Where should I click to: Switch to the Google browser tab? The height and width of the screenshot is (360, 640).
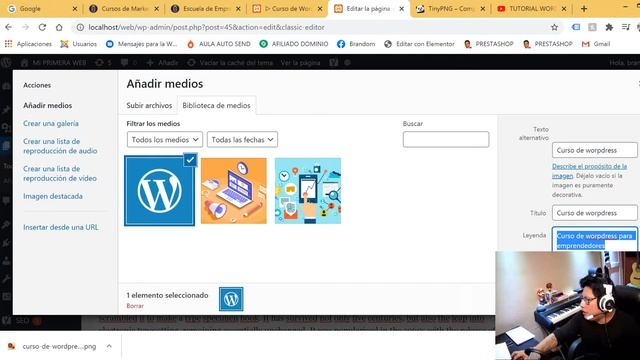pos(41,9)
